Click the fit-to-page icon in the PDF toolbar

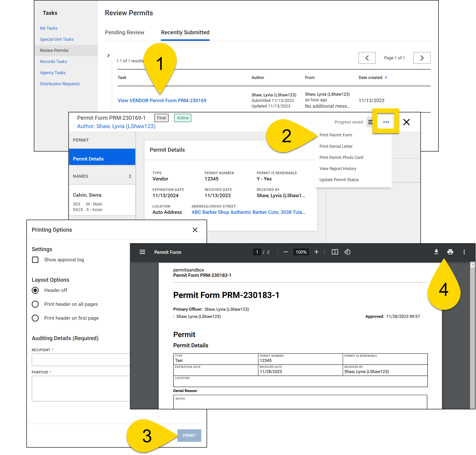pyautogui.click(x=335, y=252)
